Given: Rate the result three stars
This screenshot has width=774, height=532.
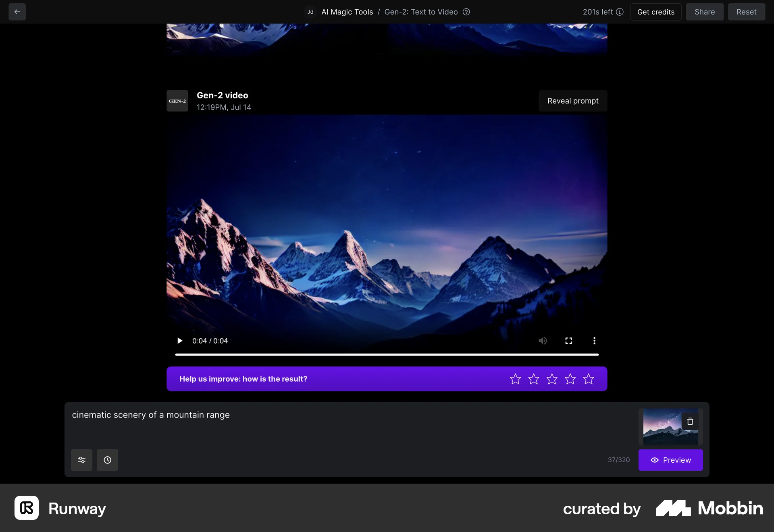Looking at the screenshot, I should pos(552,379).
